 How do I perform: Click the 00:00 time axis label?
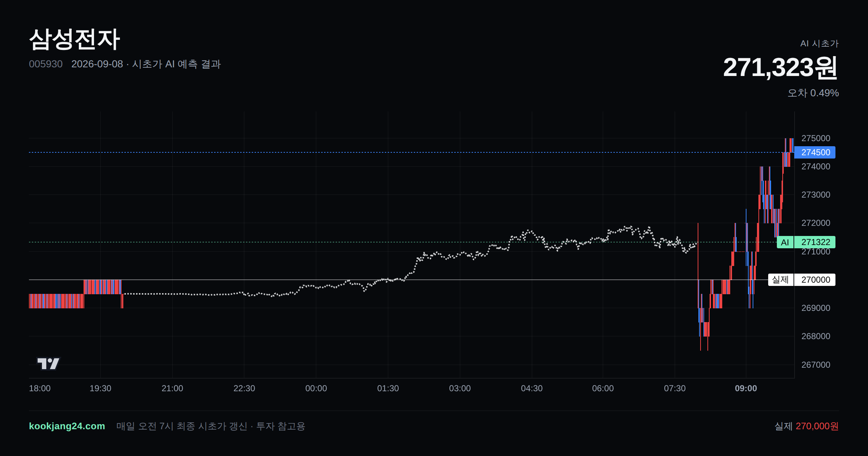tap(316, 388)
